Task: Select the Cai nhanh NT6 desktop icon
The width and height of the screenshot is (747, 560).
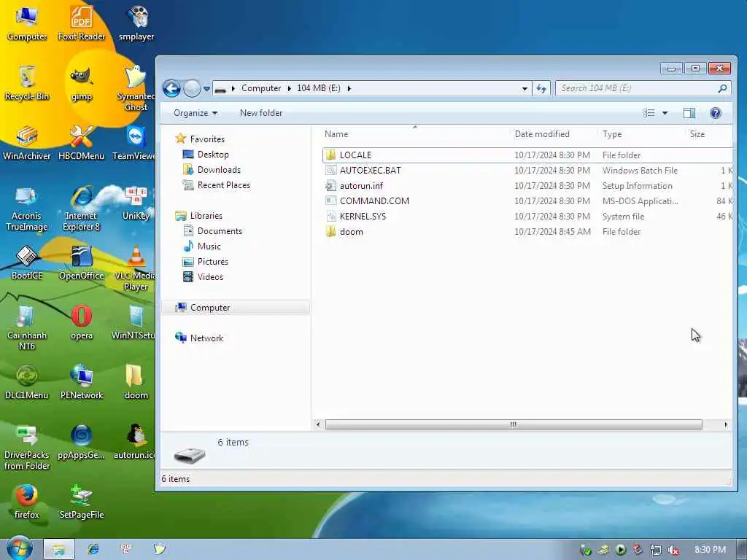Action: [27, 327]
